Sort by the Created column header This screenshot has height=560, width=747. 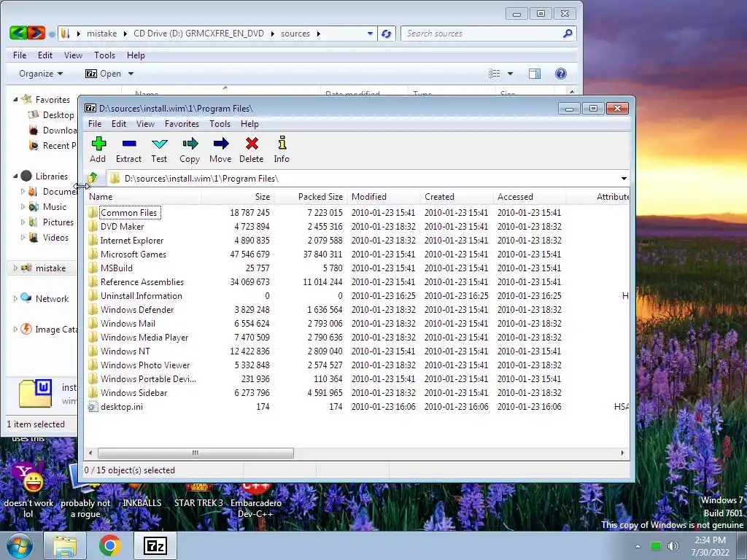457,197
